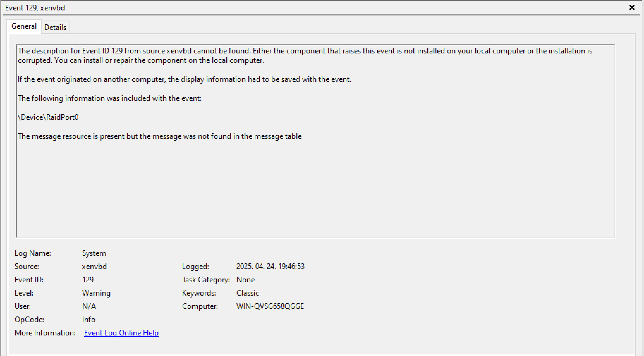
Task: Switch to the Details tab
Action: pos(55,28)
